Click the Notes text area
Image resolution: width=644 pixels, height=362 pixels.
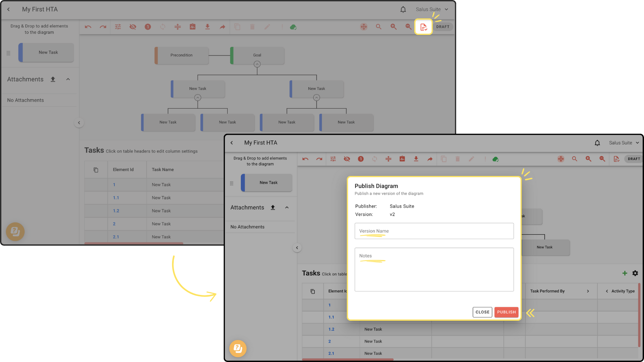click(434, 270)
